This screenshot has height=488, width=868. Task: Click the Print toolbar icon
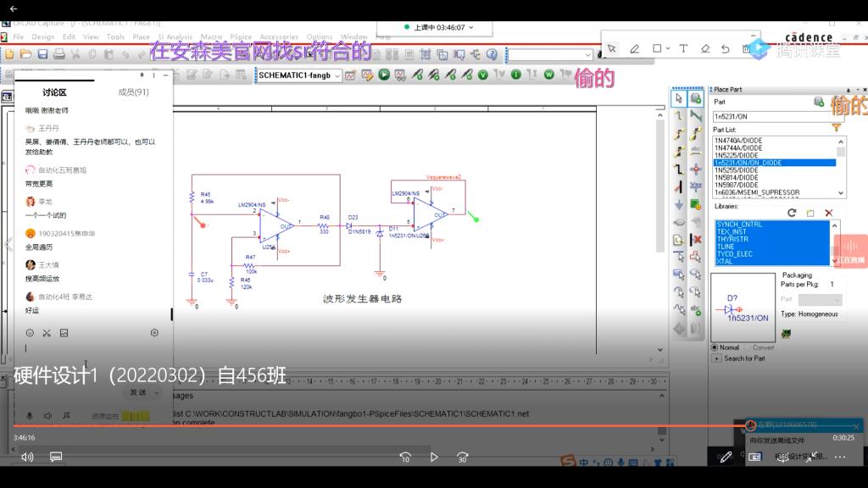[59, 54]
